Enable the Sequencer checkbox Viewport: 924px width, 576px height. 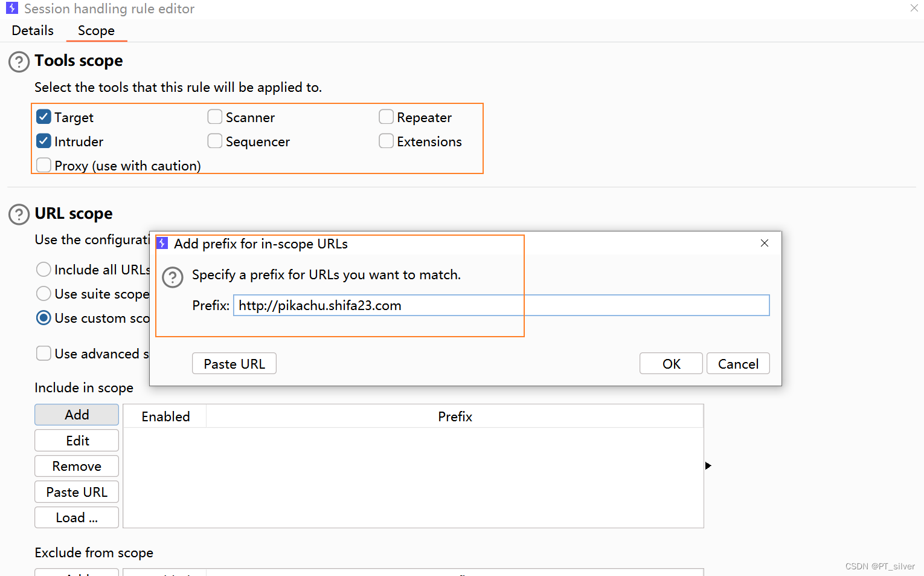[215, 141]
